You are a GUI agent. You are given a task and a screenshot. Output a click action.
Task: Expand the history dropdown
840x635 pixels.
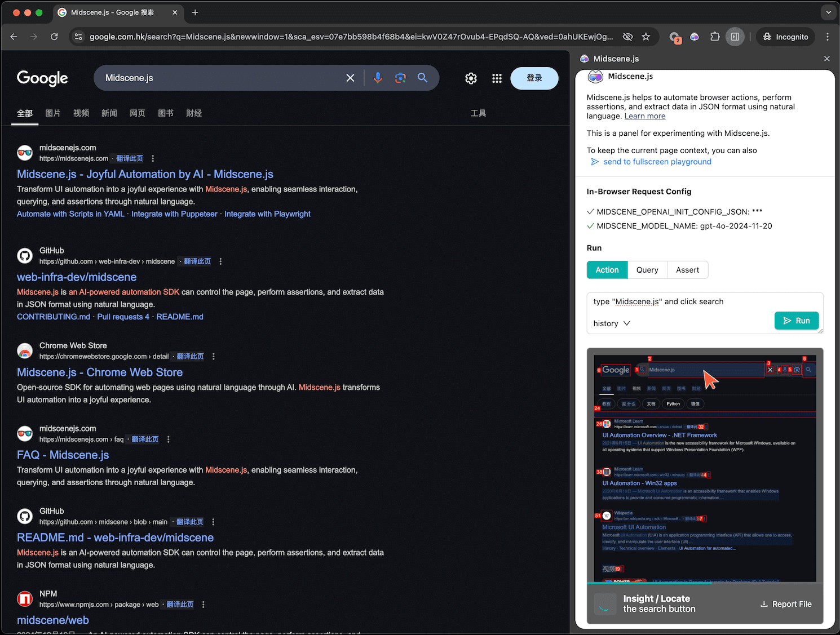(x=612, y=323)
